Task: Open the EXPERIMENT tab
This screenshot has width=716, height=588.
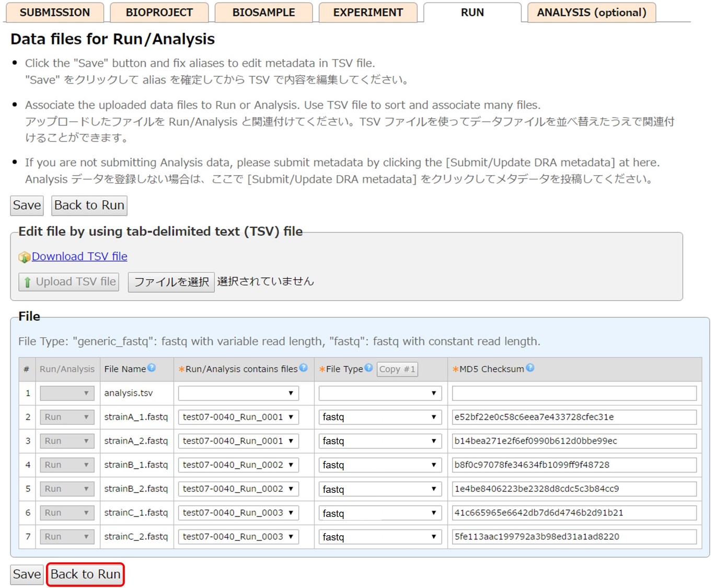Action: click(x=368, y=13)
